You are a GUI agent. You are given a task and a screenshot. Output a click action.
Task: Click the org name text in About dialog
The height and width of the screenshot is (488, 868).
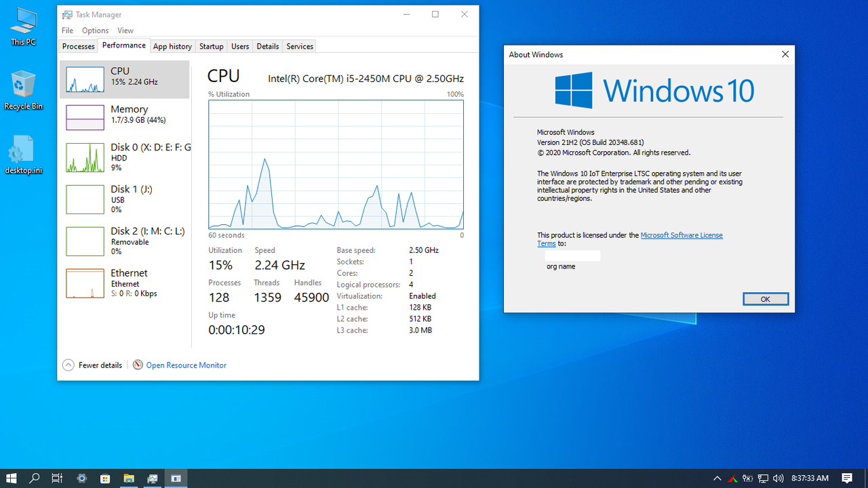561,266
